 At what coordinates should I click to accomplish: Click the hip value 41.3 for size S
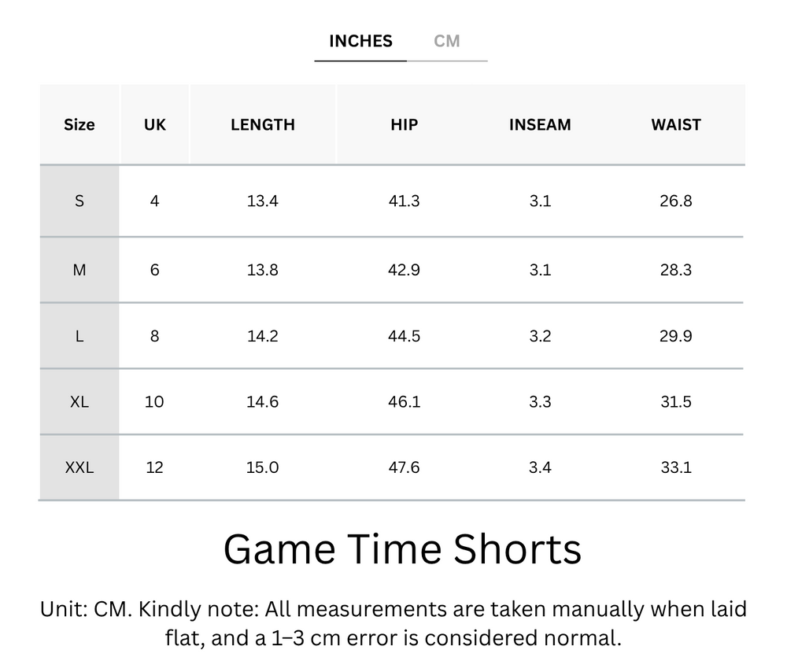point(404,201)
